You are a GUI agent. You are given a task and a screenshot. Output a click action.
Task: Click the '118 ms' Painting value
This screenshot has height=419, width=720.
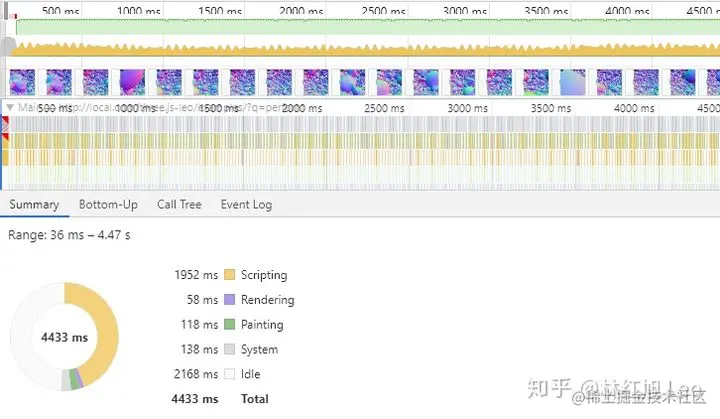199,324
